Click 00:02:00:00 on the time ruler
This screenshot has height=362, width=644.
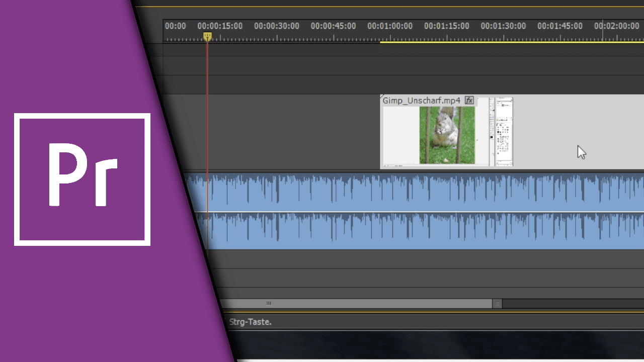point(617,26)
